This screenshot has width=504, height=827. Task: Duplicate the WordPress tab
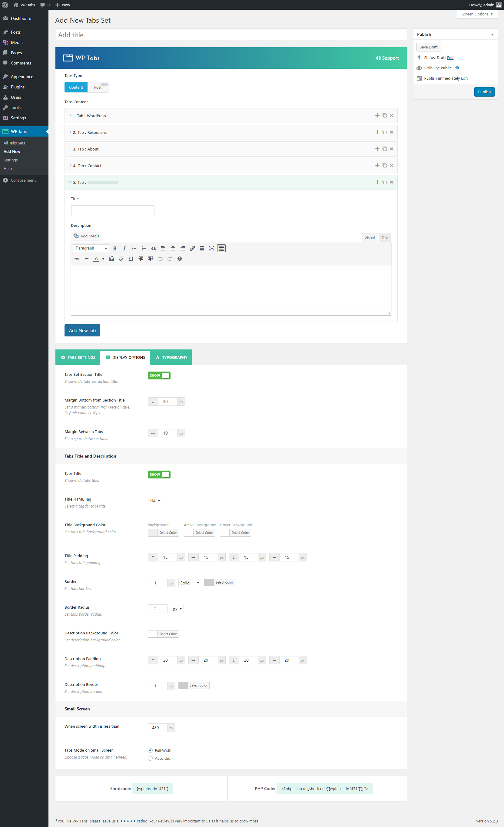(x=385, y=115)
